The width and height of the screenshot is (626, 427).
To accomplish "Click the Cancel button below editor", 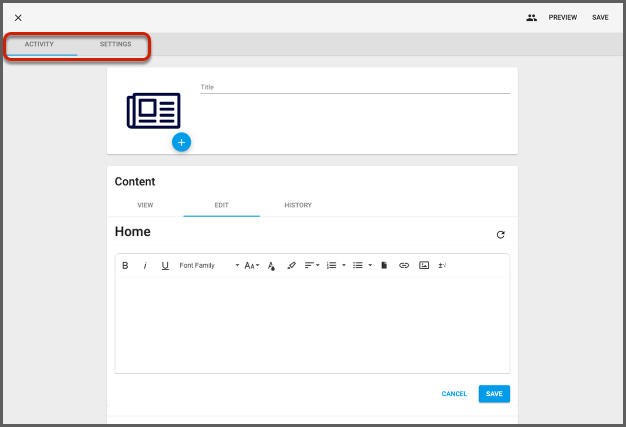I will (454, 394).
